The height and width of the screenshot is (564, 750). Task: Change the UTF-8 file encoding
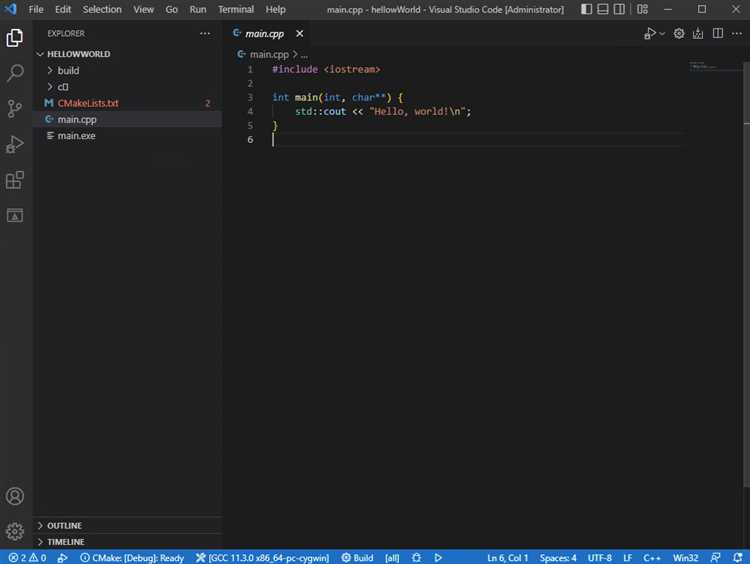[599, 557]
